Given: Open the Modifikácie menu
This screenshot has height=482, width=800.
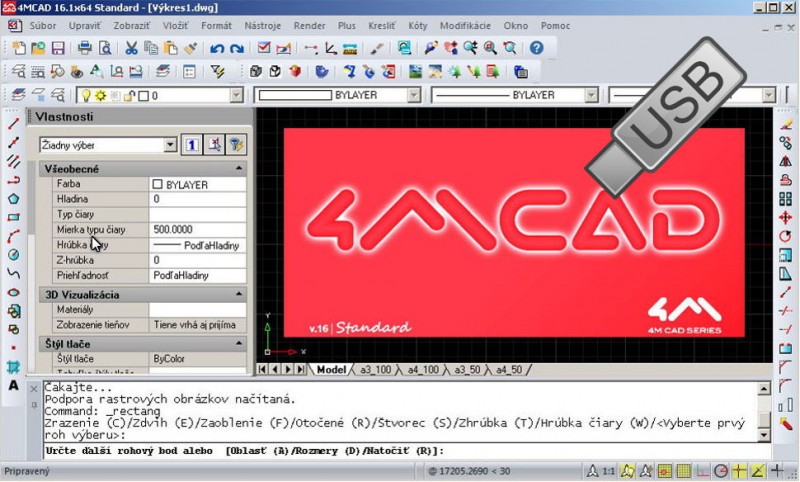Looking at the screenshot, I should (465, 26).
